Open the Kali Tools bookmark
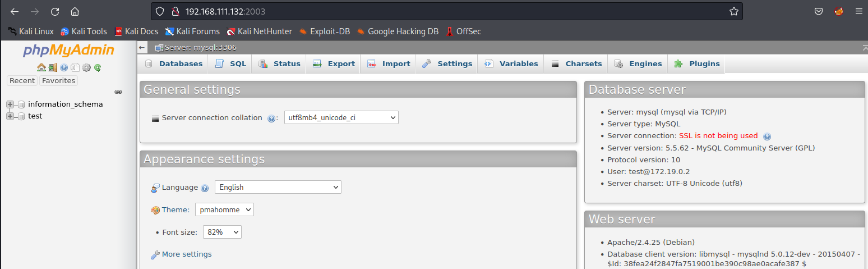The width and height of the screenshot is (868, 269). [x=84, y=31]
